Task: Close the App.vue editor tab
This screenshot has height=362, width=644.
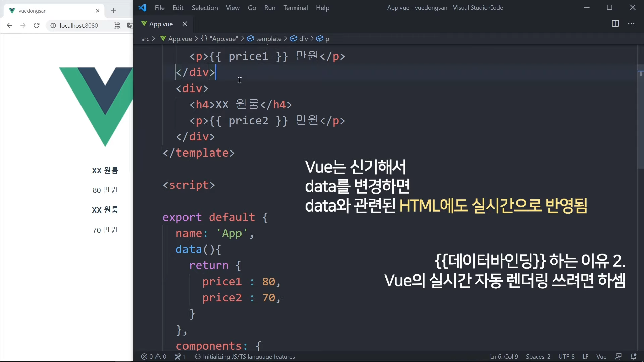Action: click(x=185, y=24)
